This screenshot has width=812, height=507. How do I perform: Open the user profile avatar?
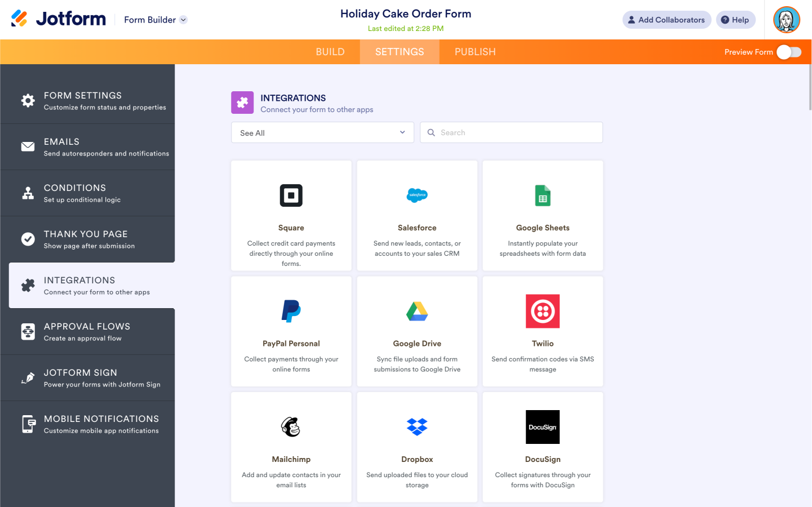coord(787,20)
